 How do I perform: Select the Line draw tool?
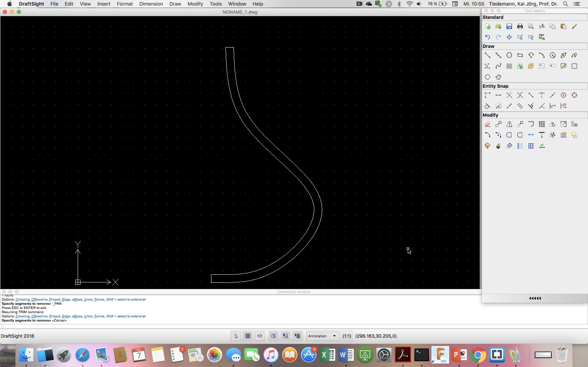tap(487, 55)
